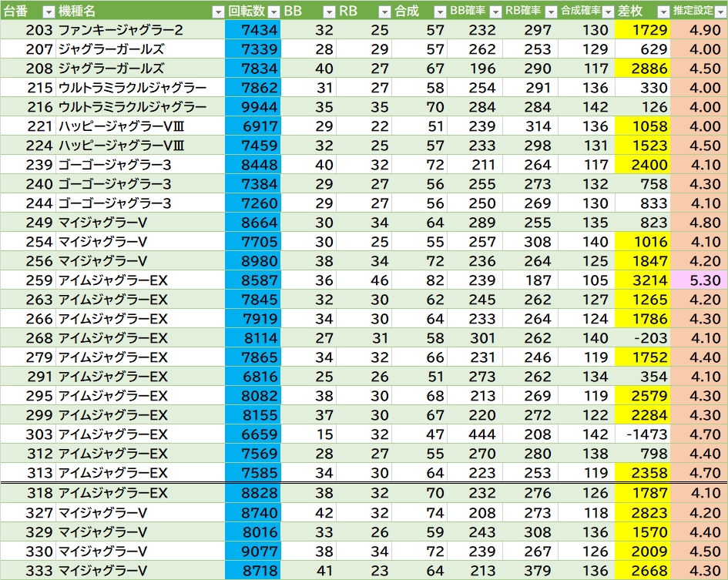Click the 回転数 value 7434
The image size is (728, 580).
coord(253,30)
